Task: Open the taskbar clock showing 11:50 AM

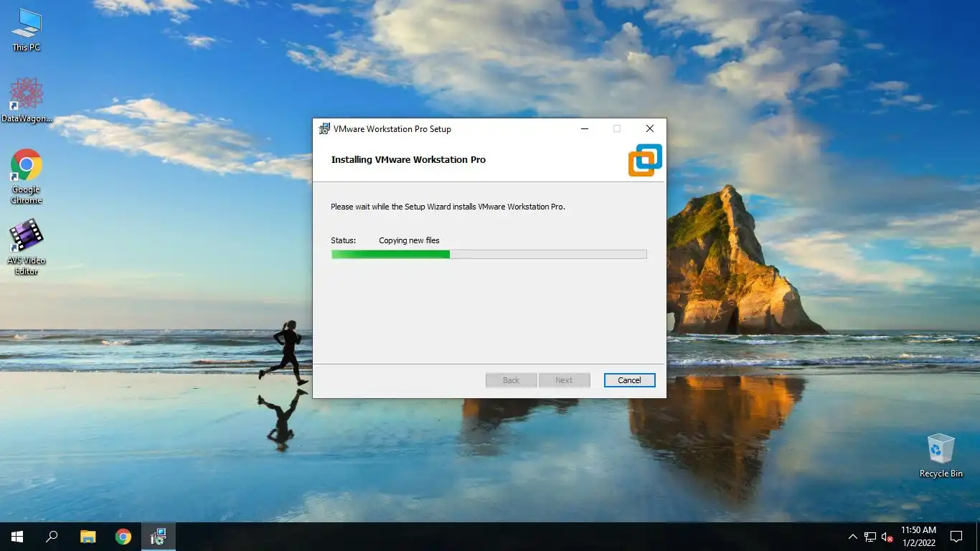Action: 918,537
